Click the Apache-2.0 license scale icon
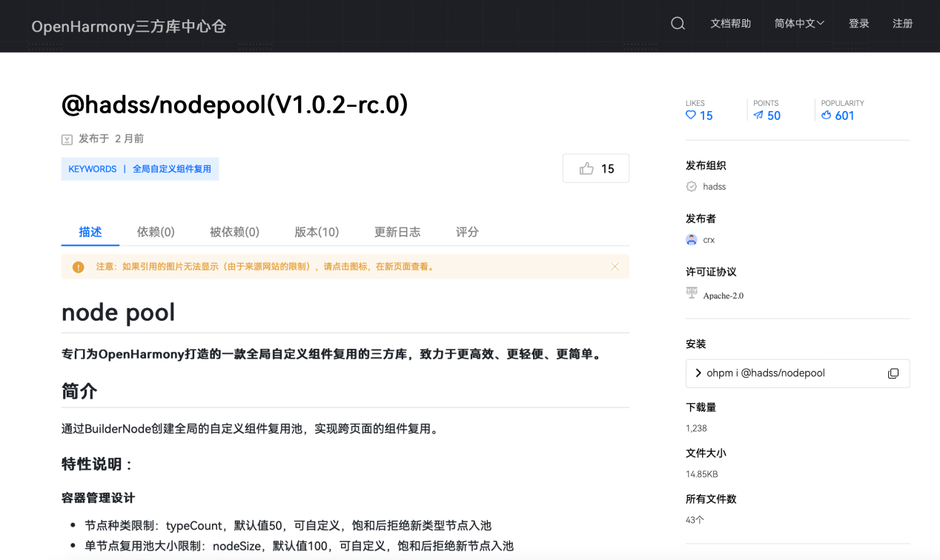 692,293
